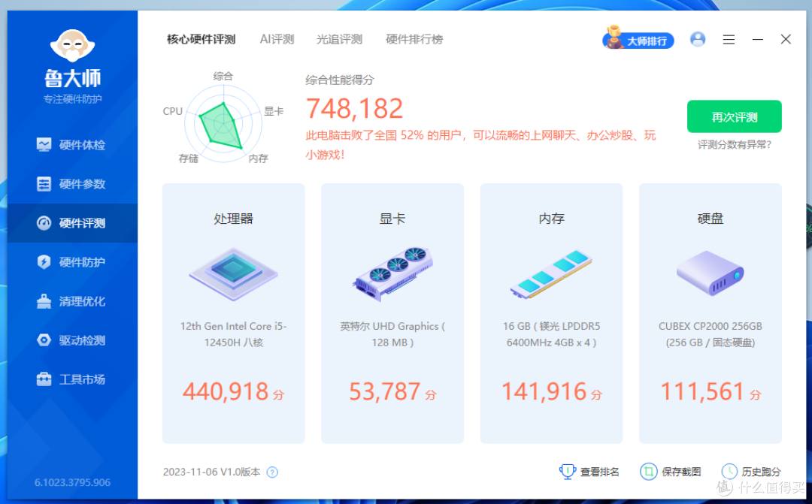Image resolution: width=812 pixels, height=504 pixels.
Task: Click the 历史跑分 clock icon
Action: [x=729, y=472]
